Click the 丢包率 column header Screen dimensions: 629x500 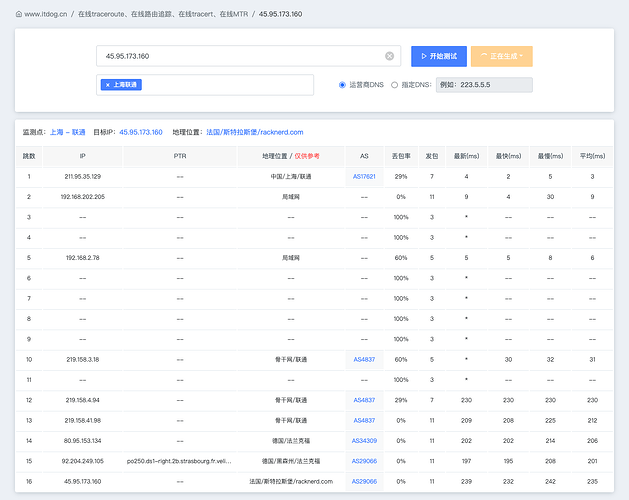401,156
